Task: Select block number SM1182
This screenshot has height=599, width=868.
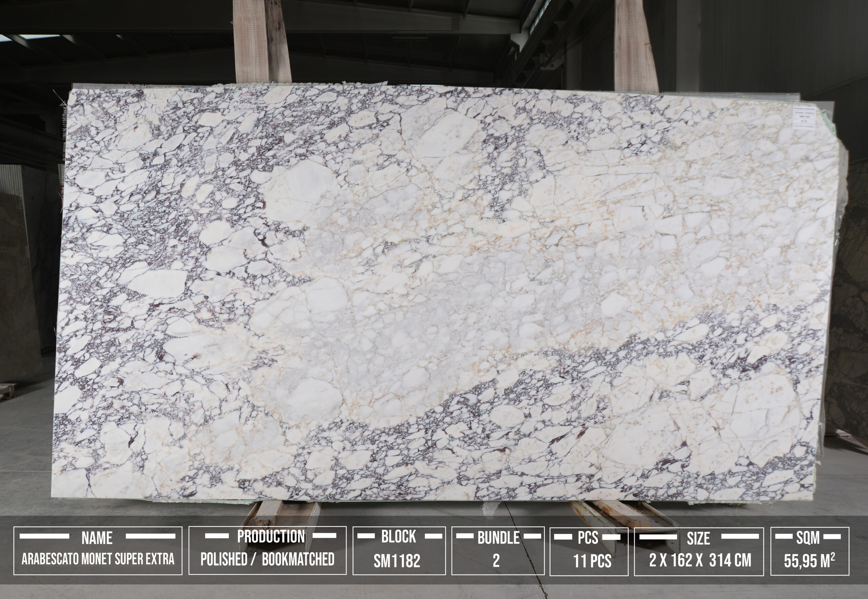Action: [x=397, y=561]
